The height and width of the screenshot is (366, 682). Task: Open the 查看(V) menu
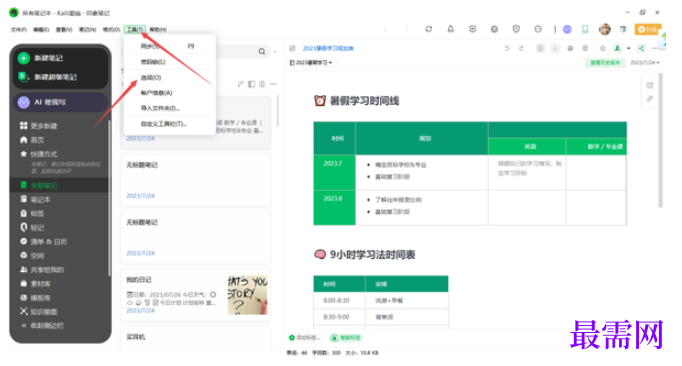(64, 30)
